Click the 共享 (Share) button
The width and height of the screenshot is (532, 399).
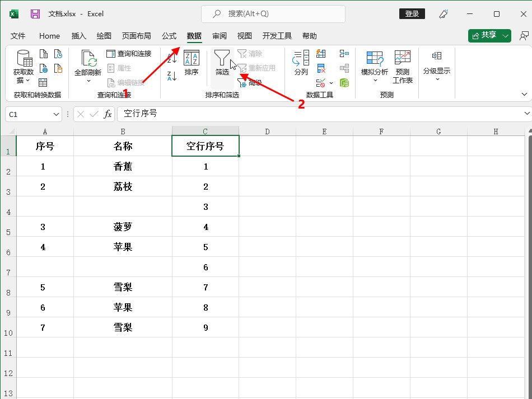(489, 35)
